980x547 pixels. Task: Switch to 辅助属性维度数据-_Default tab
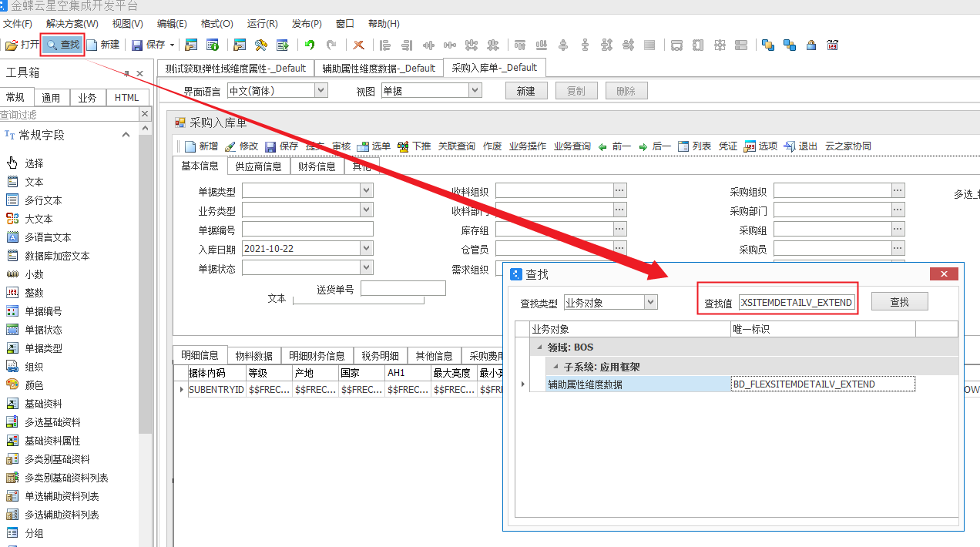(378, 68)
